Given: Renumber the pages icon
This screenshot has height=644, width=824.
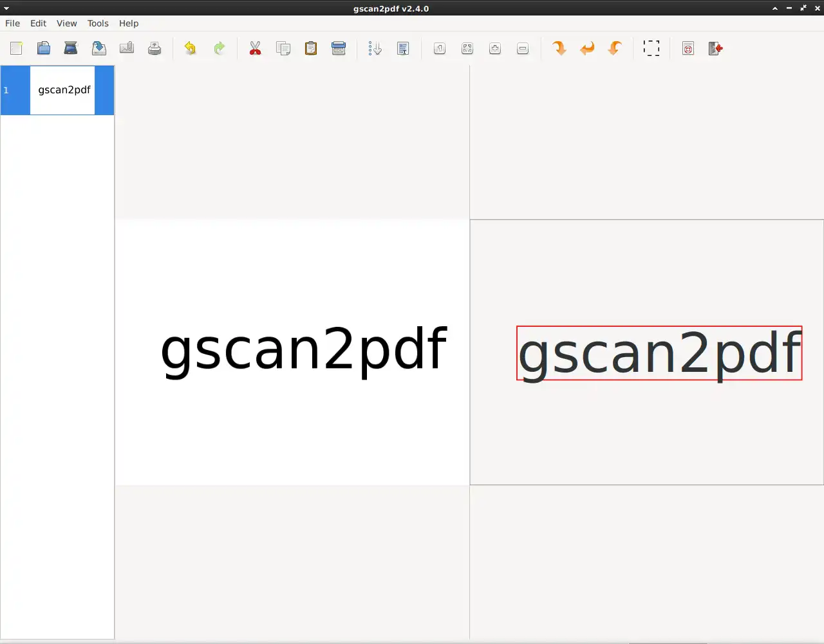Looking at the screenshot, I should point(375,48).
